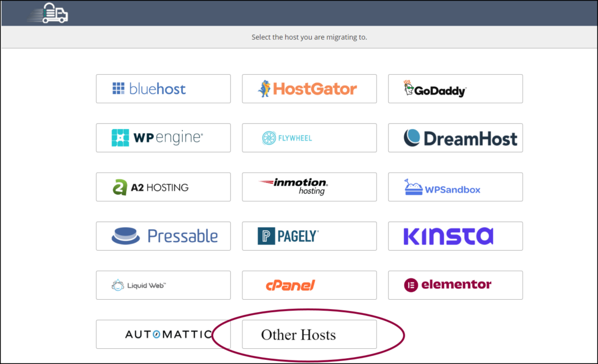598x364 pixels.
Task: Select Bluehost as destination host
Action: pos(164,89)
